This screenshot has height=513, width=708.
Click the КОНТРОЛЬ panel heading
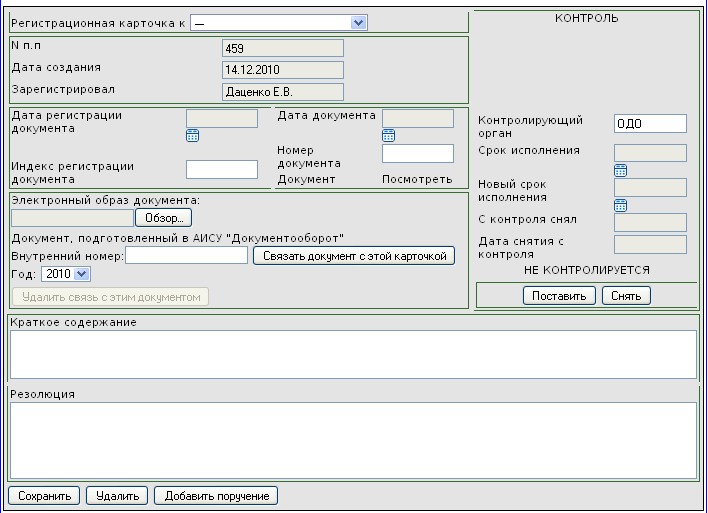click(x=587, y=18)
